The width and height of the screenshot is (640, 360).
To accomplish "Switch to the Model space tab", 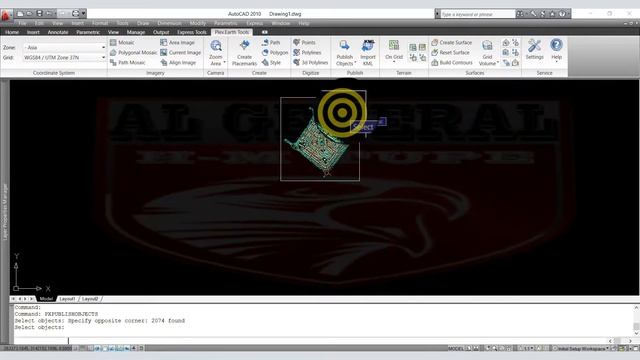I will click(46, 299).
